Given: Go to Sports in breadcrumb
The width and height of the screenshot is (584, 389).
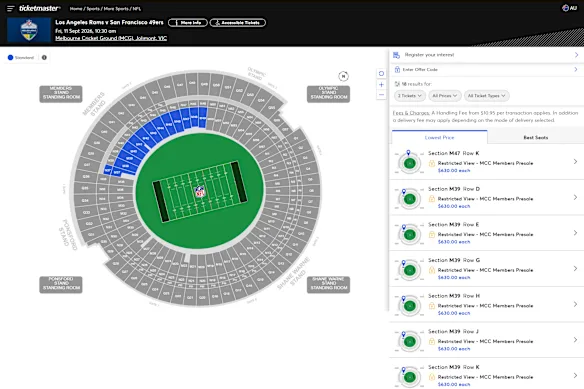Looking at the screenshot, I should point(93,9).
